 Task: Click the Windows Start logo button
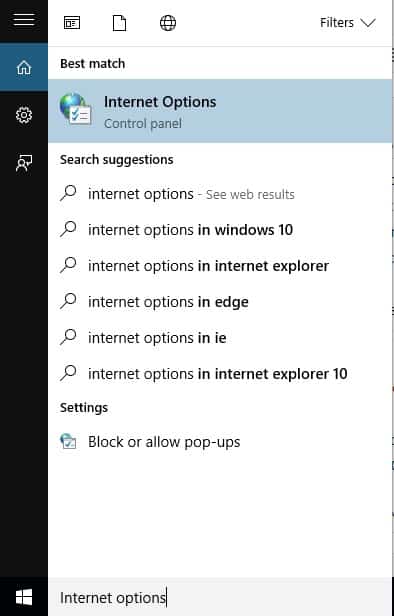(x=24, y=597)
